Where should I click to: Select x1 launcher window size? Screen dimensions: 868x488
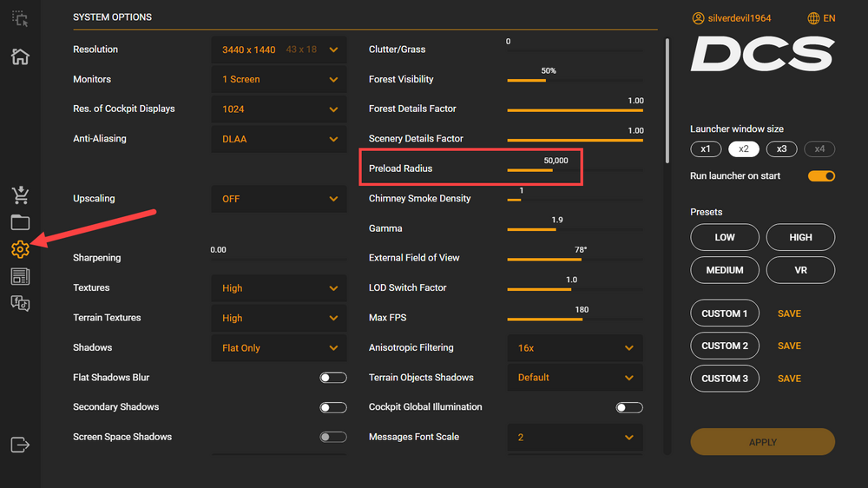tap(706, 148)
